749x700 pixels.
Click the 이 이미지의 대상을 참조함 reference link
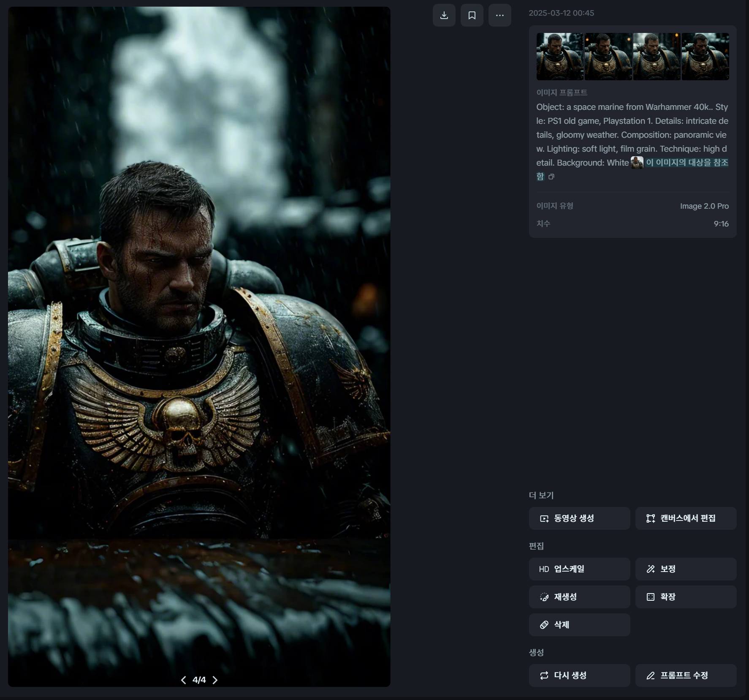[687, 163]
